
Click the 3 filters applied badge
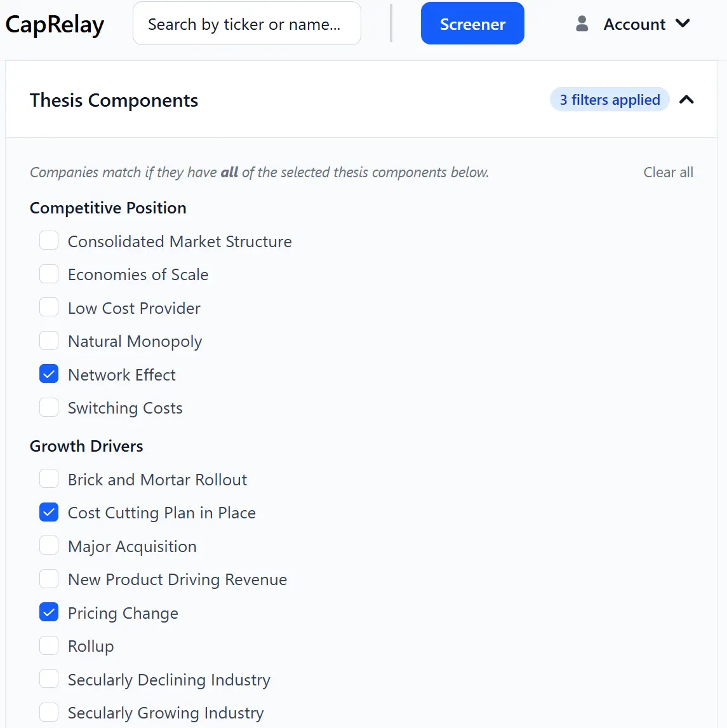[609, 100]
